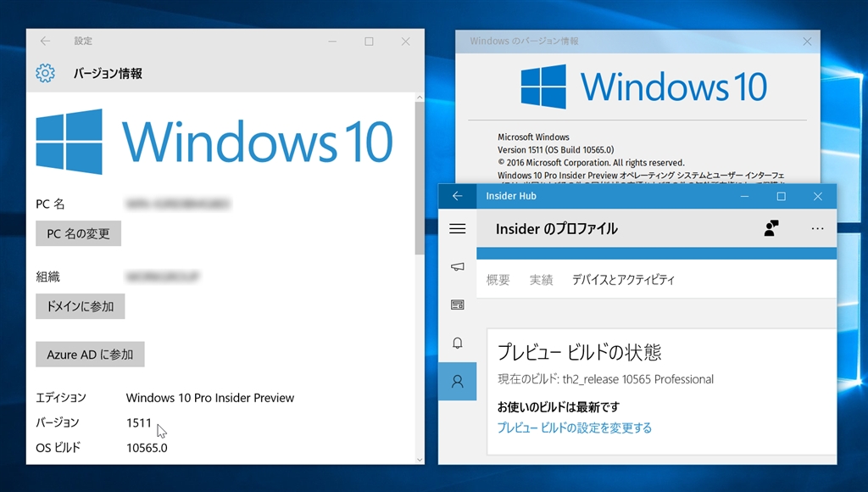Close the 設定 window
Viewport: 868px width, 492px height.
pyautogui.click(x=406, y=42)
